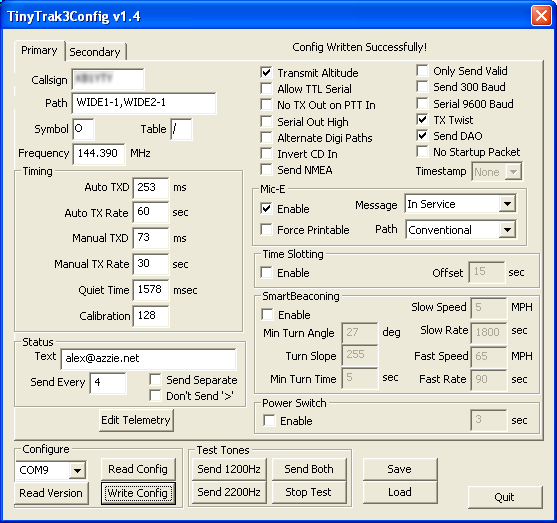Image resolution: width=557 pixels, height=523 pixels.
Task: Click the Auto TXD field
Action: (151, 188)
